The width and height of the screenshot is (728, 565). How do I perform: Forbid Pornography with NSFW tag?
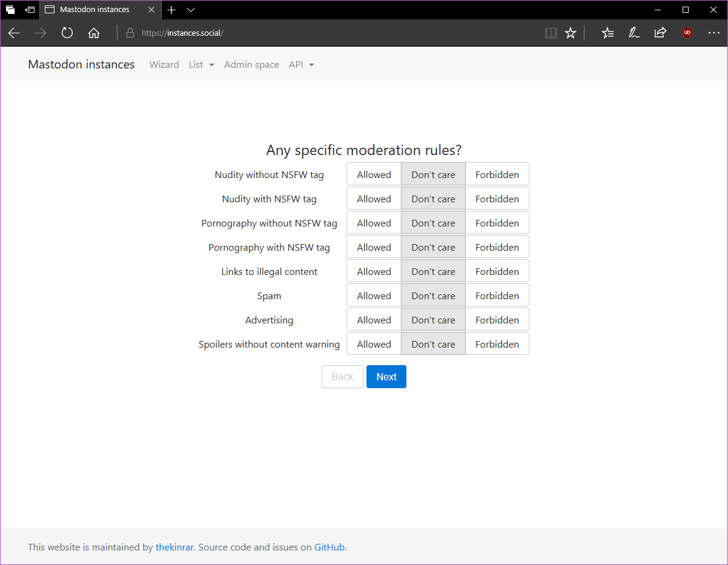coord(497,247)
